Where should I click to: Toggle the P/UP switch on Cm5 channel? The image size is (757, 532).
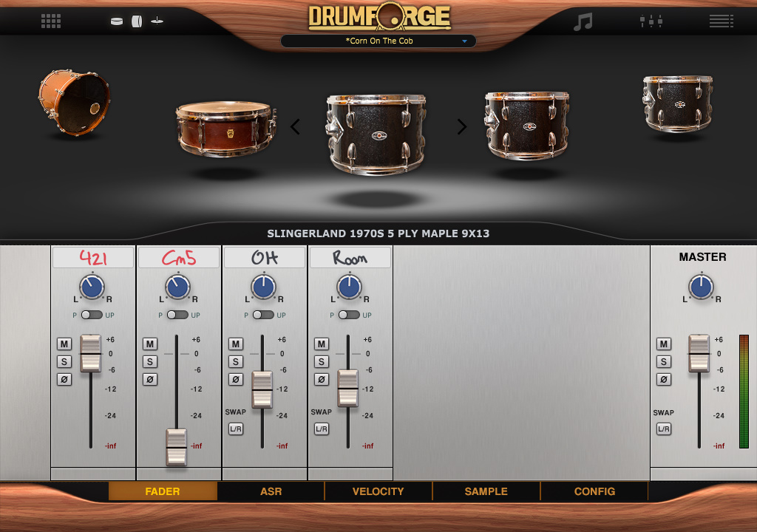(177, 315)
